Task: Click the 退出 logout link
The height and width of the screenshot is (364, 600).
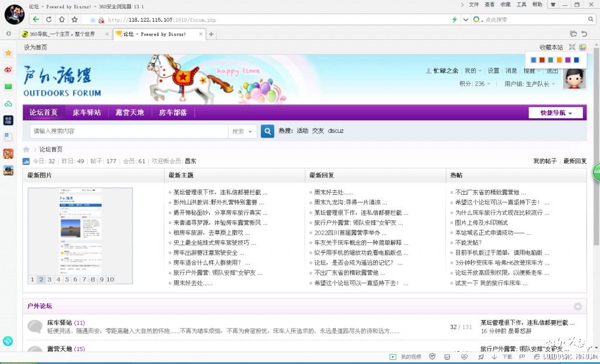Action: [x=552, y=71]
